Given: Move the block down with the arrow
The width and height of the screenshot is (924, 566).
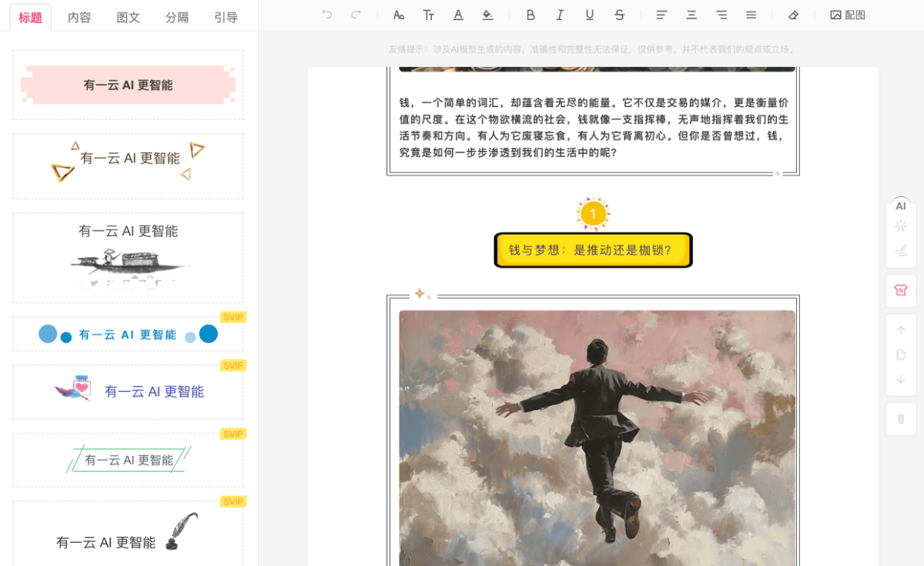Looking at the screenshot, I should click(x=901, y=380).
